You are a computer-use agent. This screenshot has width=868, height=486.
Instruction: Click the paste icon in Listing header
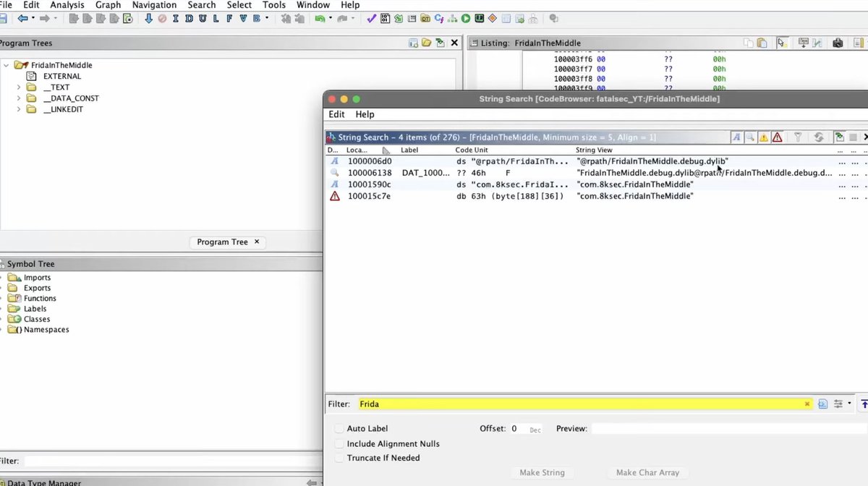(762, 43)
